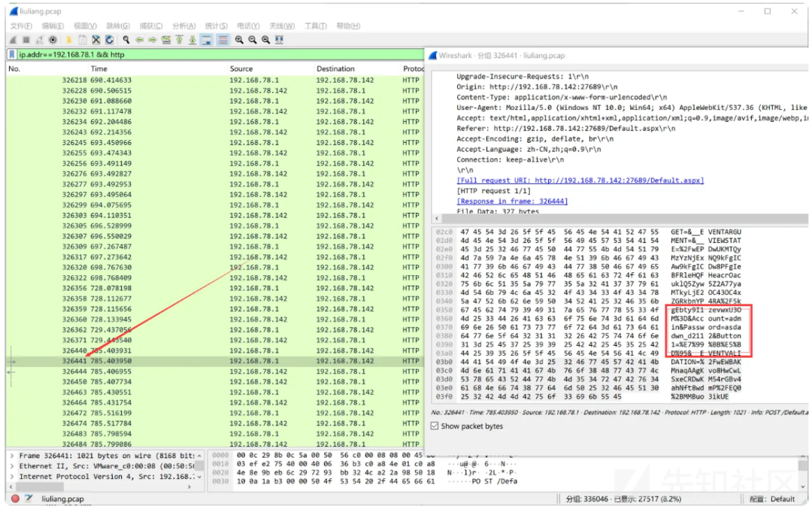Find a packet with magnifier icon
The width and height of the screenshot is (812, 509).
[126, 40]
